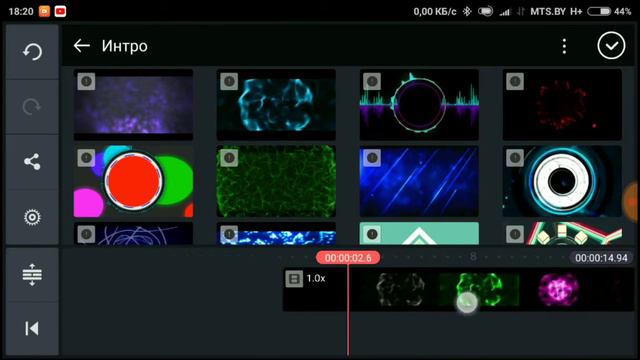Viewport: 640px width, 360px height.
Task: Tap the orange screen-recorder notification icon
Action: [x=44, y=11]
